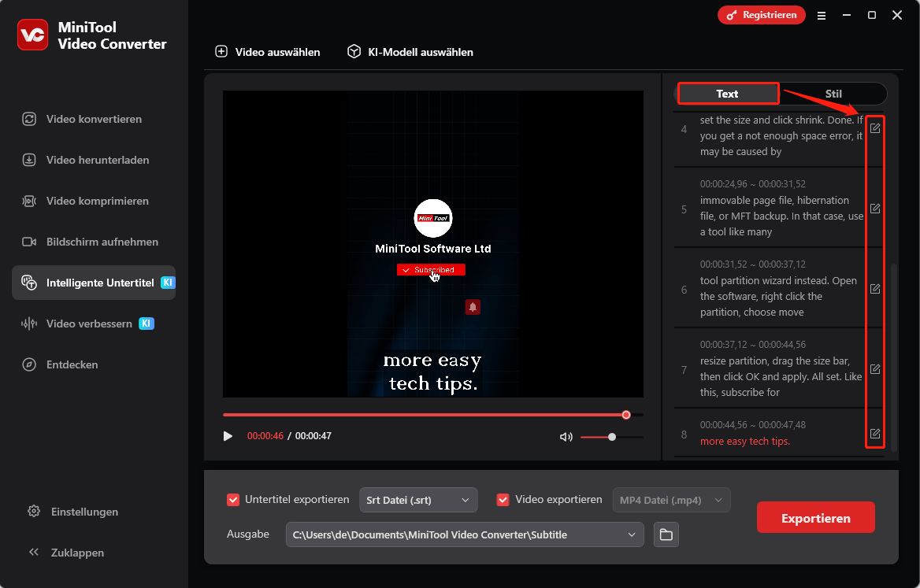Open the hamburger menu in title bar
This screenshot has width=920, height=588.
coord(822,16)
